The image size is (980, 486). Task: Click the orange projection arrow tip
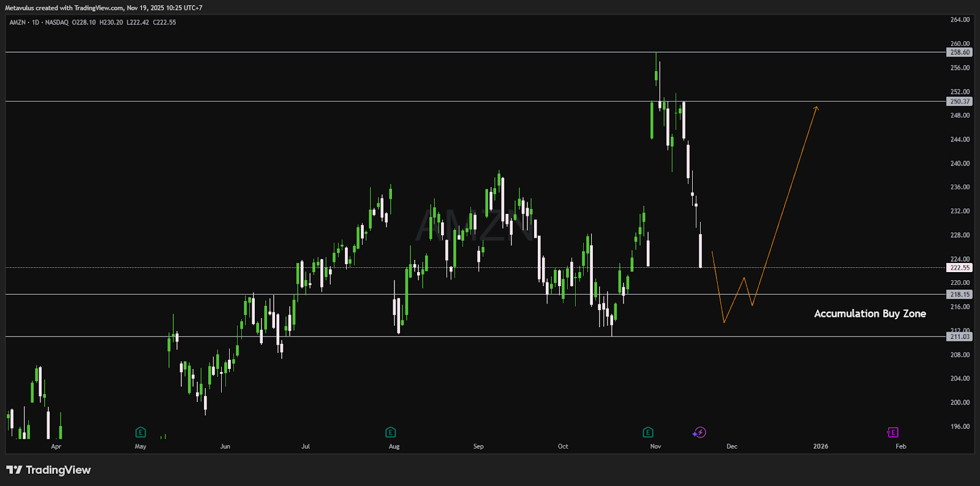(816, 108)
